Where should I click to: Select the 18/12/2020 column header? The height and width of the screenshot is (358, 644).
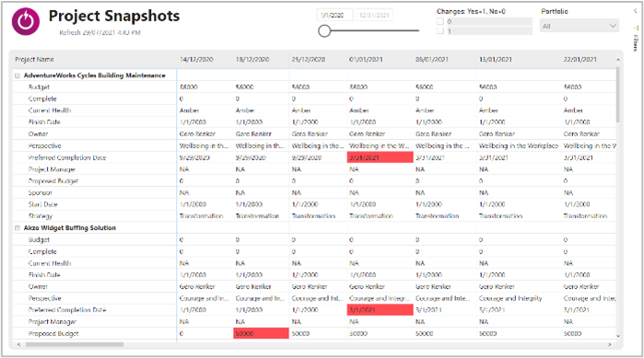[252, 60]
